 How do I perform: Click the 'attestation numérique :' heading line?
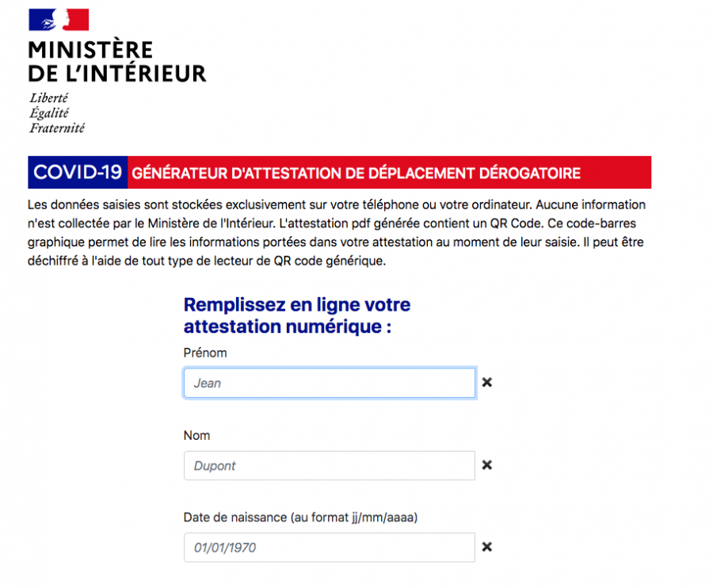287,326
